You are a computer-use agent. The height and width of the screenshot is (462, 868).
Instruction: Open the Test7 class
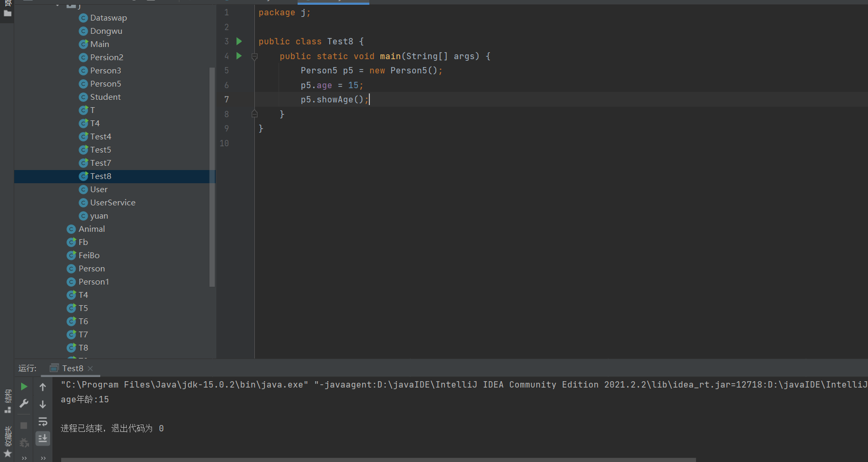(101, 163)
